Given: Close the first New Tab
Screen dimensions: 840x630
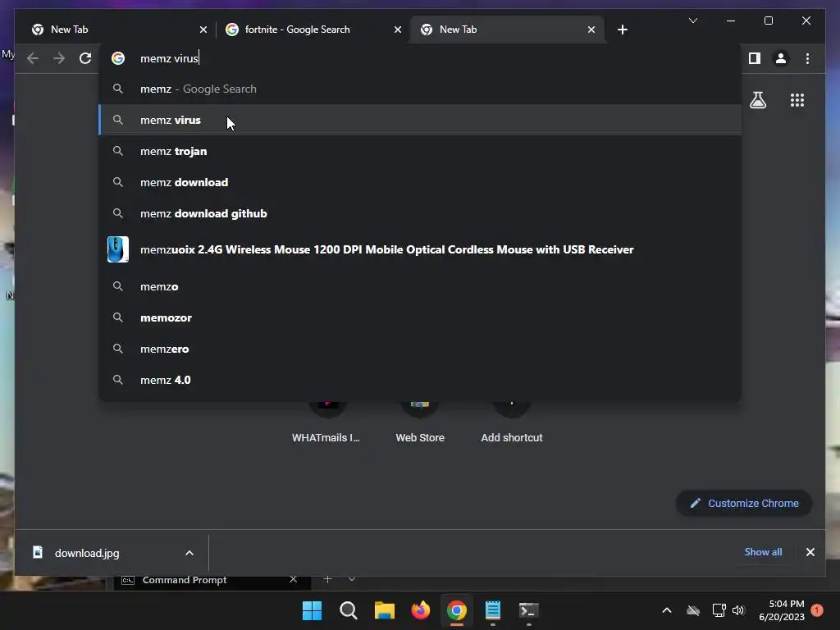Looking at the screenshot, I should pos(203,30).
